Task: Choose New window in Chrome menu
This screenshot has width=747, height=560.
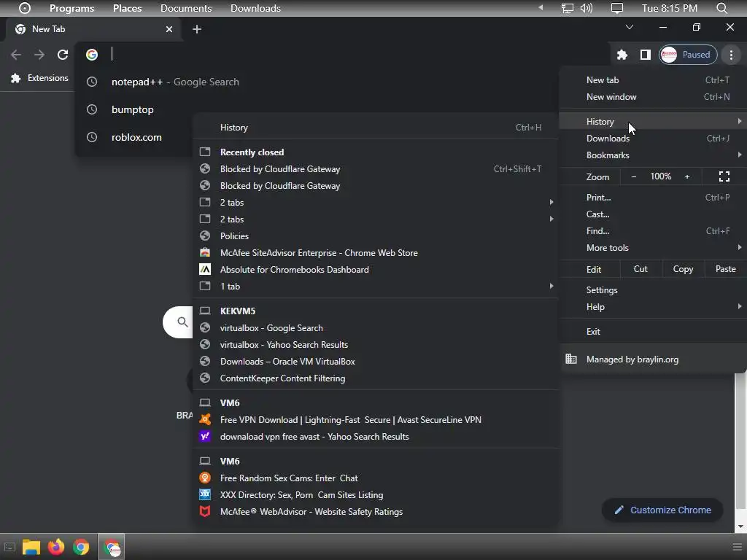Action: 653,97
